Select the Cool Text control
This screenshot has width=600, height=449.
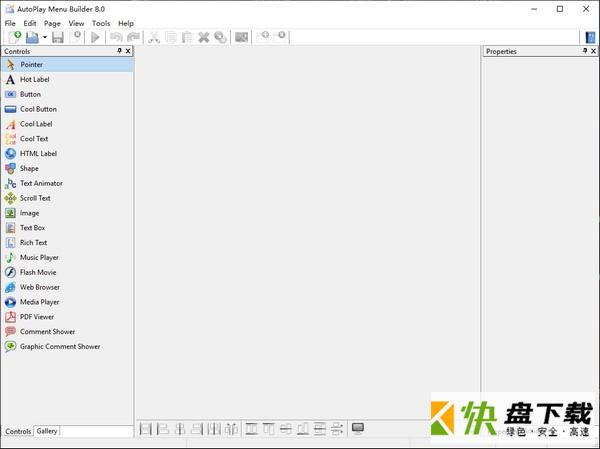67,139
